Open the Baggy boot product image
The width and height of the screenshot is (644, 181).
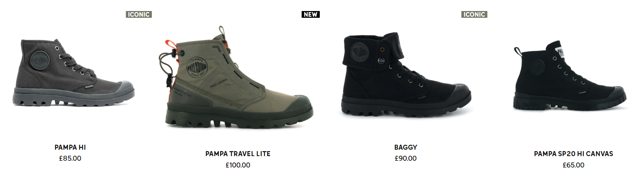[406, 75]
